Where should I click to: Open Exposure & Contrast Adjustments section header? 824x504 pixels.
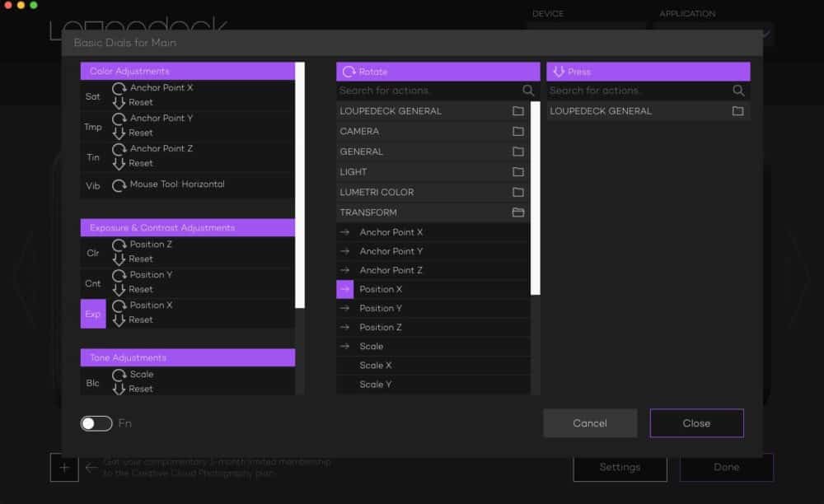click(x=188, y=227)
